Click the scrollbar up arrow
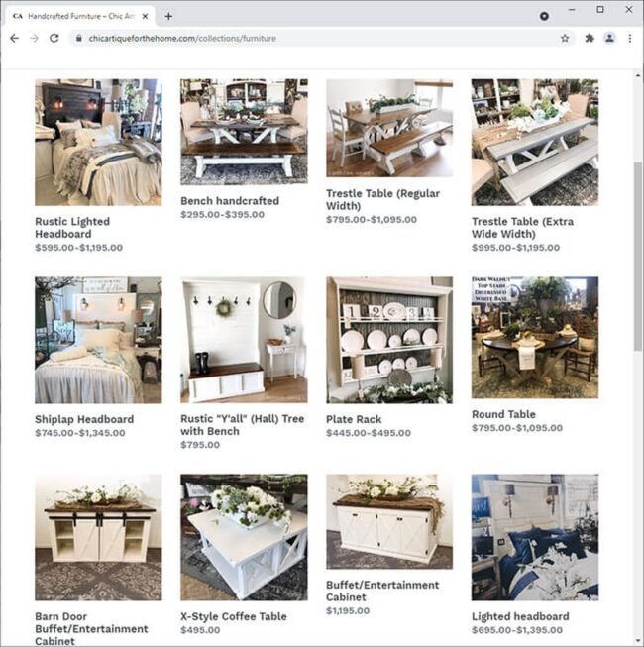This screenshot has width=644, height=647. (638, 76)
